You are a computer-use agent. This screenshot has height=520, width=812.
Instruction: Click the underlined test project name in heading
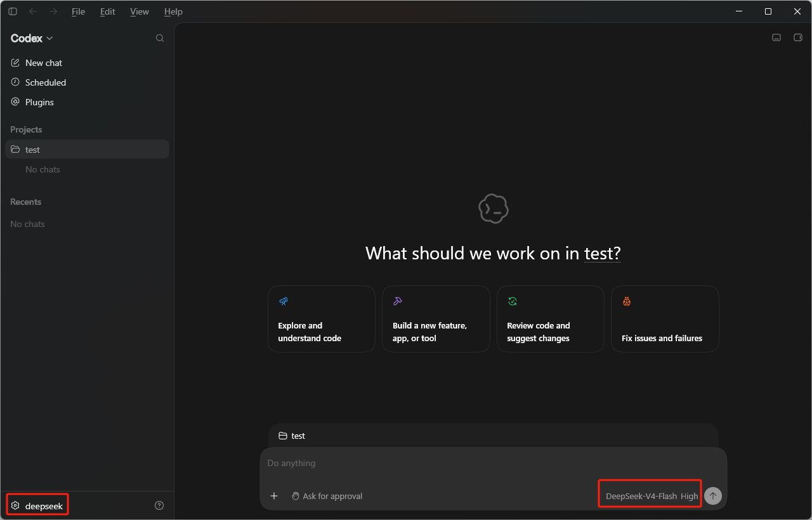click(x=602, y=254)
